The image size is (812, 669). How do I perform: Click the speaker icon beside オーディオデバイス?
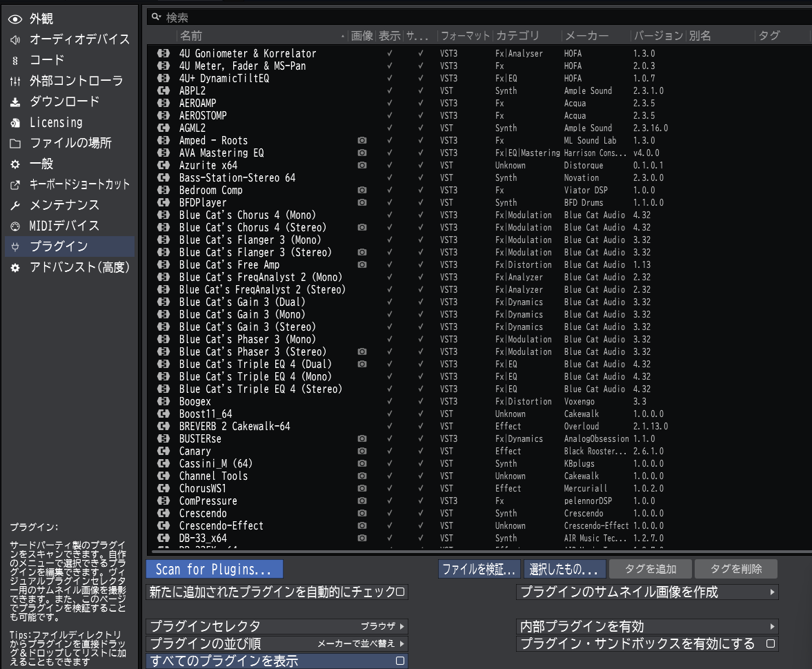(15, 39)
